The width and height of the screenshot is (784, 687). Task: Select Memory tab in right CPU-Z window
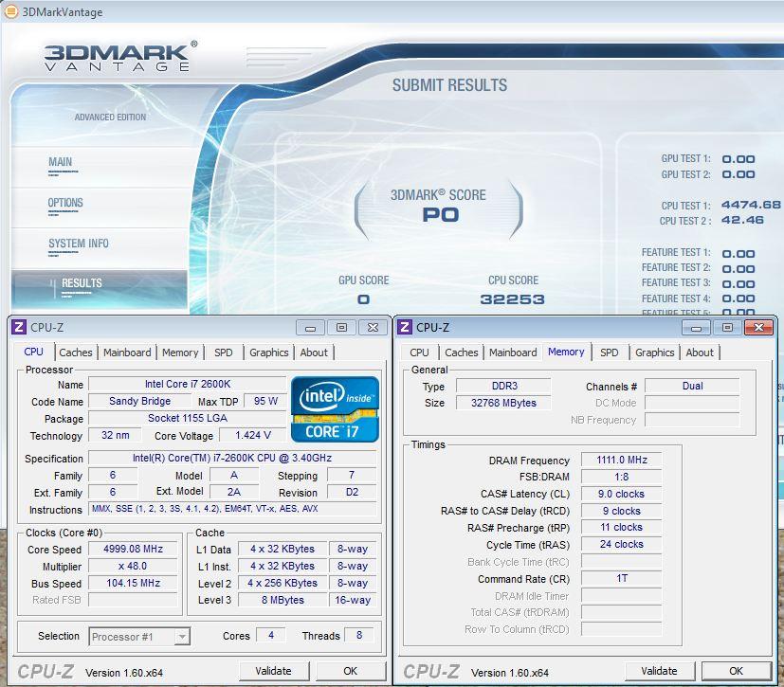pyautogui.click(x=566, y=352)
